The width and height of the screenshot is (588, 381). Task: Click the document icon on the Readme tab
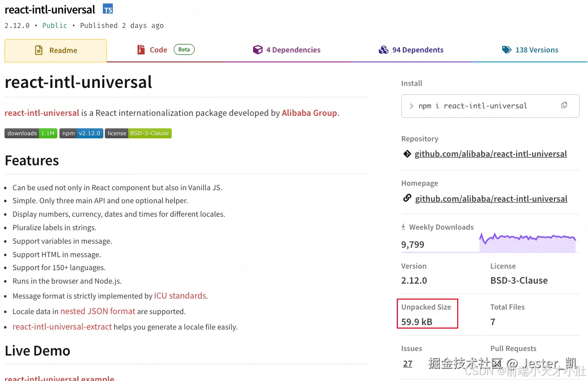pos(38,50)
